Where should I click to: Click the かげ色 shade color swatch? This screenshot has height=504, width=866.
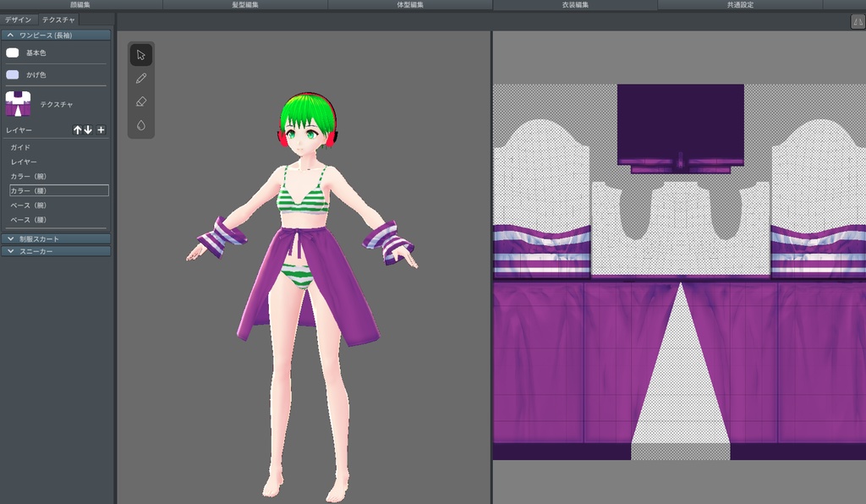[13, 74]
